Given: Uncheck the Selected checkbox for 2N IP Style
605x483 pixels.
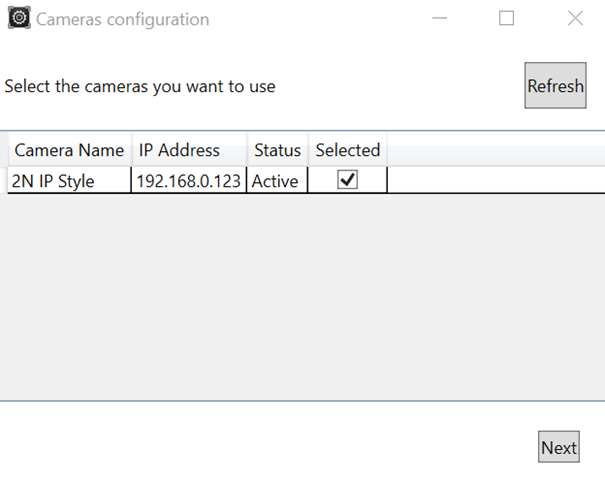Looking at the screenshot, I should click(x=347, y=181).
